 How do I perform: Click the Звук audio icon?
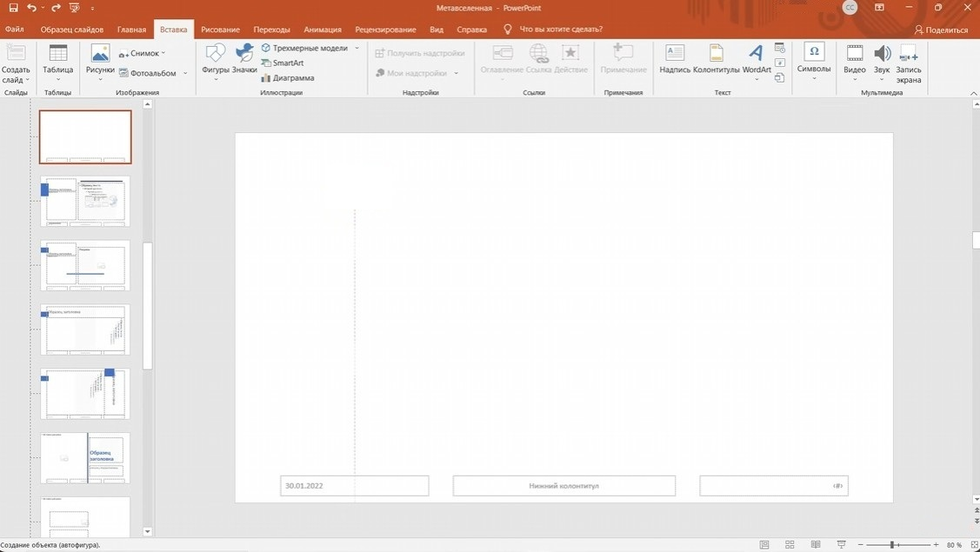tap(882, 61)
